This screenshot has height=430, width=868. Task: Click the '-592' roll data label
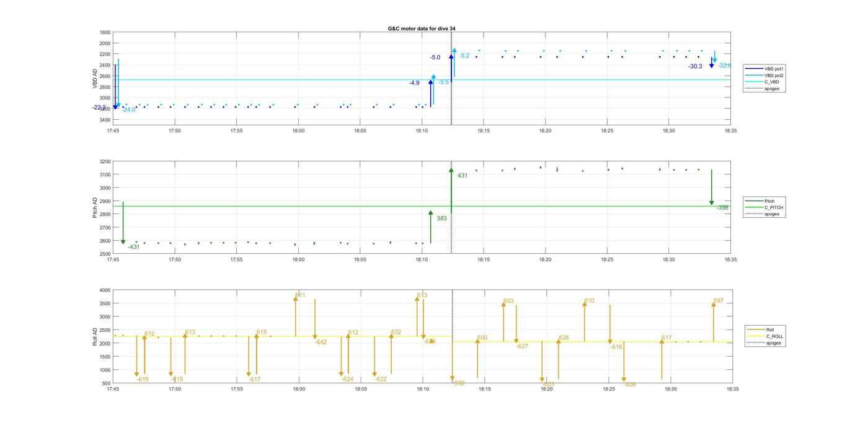click(x=459, y=383)
